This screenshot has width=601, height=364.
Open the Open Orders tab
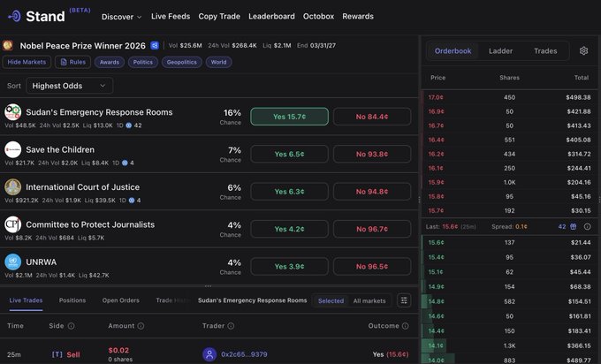[121, 300]
